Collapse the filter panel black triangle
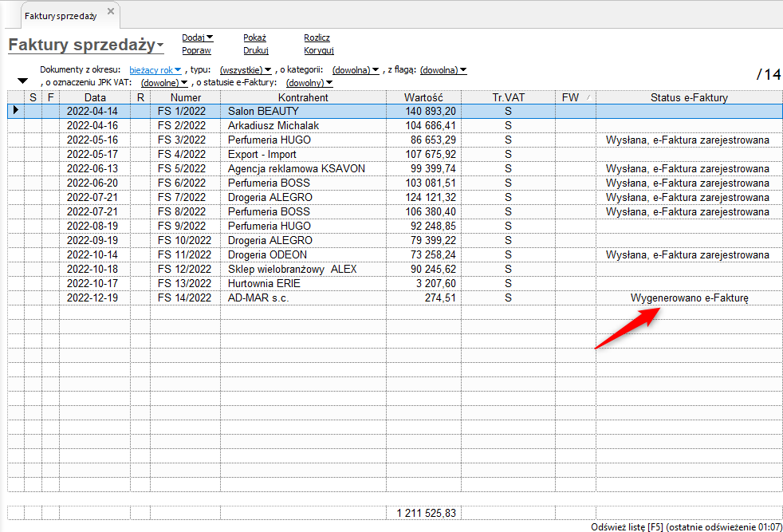 (x=22, y=81)
